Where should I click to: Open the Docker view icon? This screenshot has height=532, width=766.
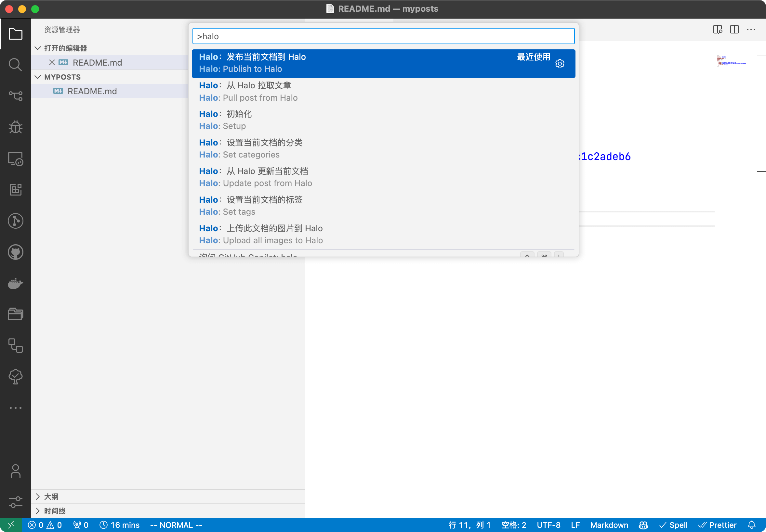(15, 283)
